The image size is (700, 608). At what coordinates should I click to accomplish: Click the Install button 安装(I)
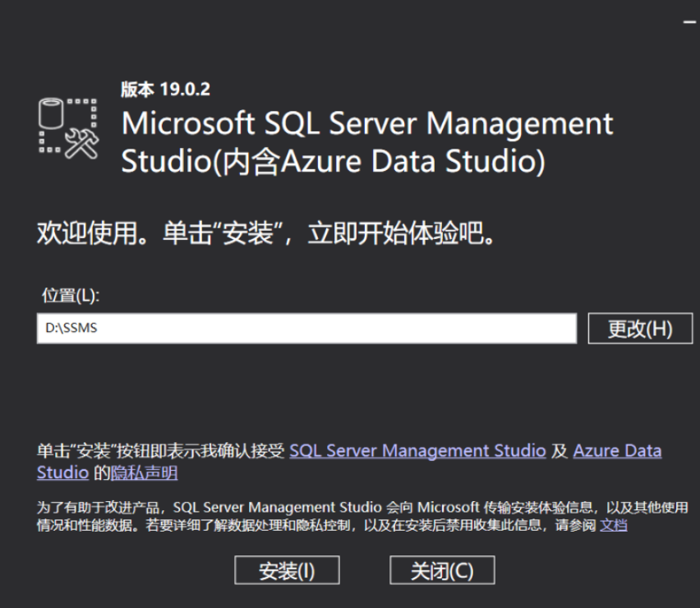point(287,570)
